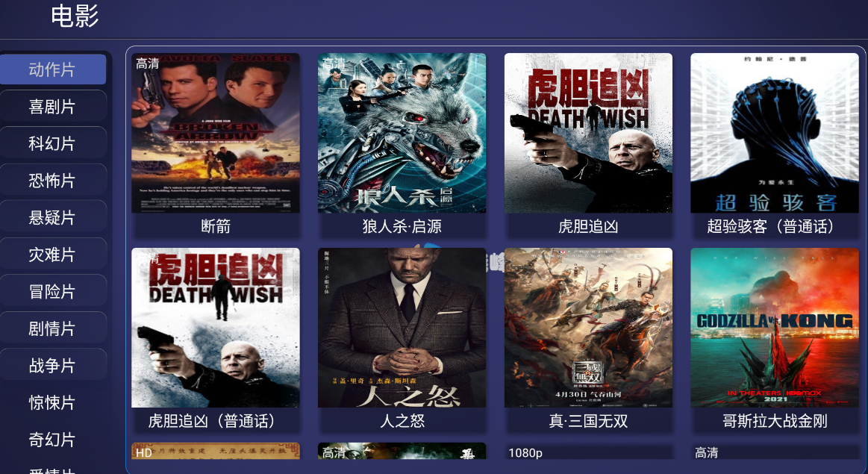Select 战争片 in the sidebar
Screen dimensions: 868x474
pyautogui.click(x=53, y=366)
